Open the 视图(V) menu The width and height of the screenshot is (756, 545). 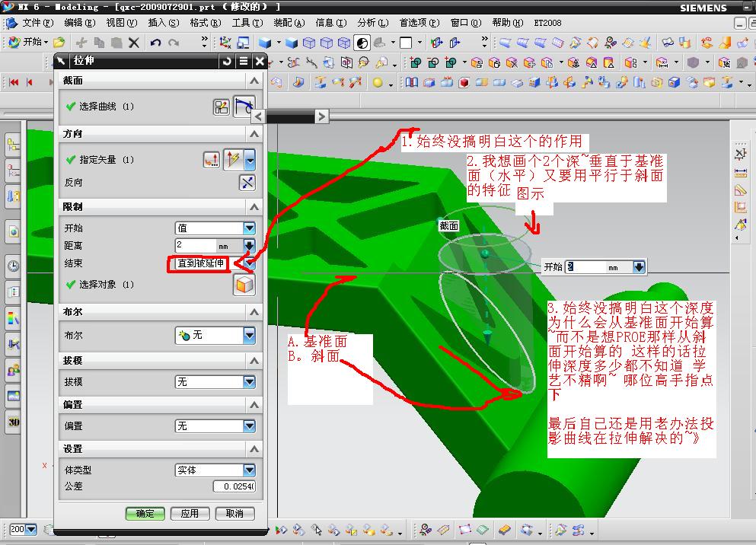click(122, 23)
